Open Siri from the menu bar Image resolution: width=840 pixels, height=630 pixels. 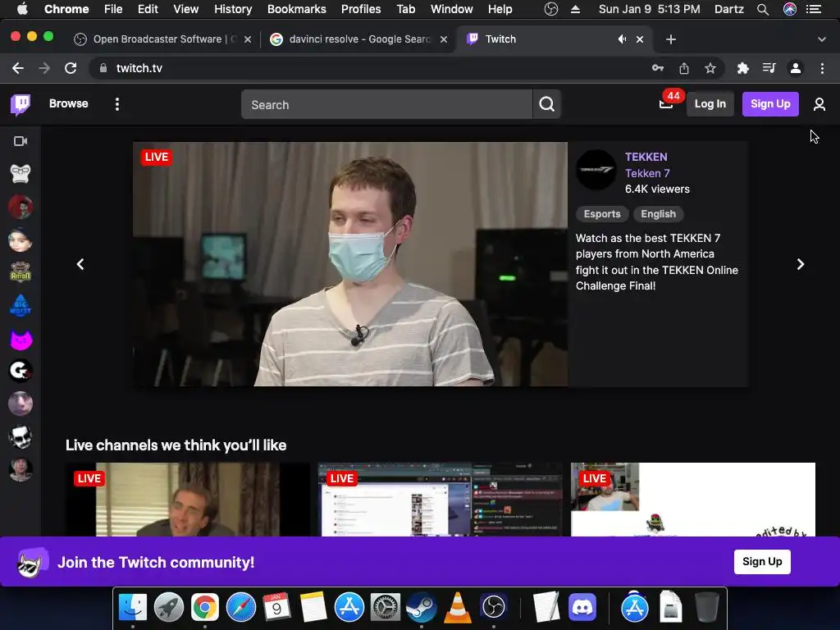pyautogui.click(x=790, y=9)
